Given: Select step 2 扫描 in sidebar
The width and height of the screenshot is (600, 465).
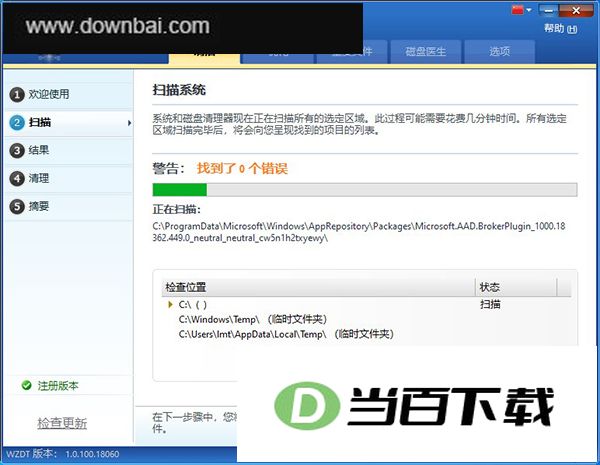Looking at the screenshot, I should point(69,122).
